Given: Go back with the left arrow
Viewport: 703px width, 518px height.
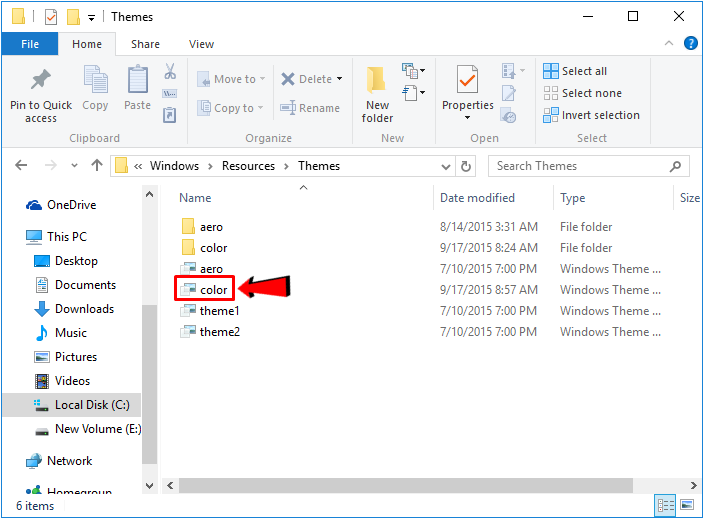Looking at the screenshot, I should [21, 165].
